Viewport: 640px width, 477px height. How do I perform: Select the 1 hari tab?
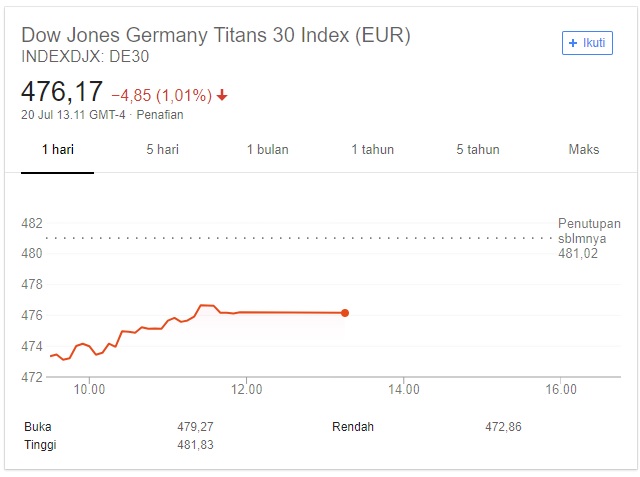pos(57,150)
